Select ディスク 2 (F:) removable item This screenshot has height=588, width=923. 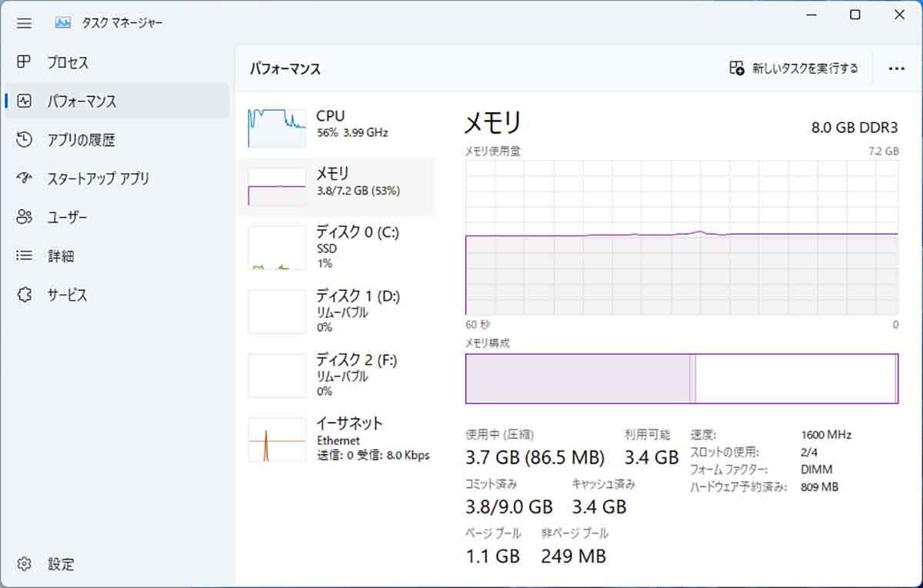click(337, 376)
